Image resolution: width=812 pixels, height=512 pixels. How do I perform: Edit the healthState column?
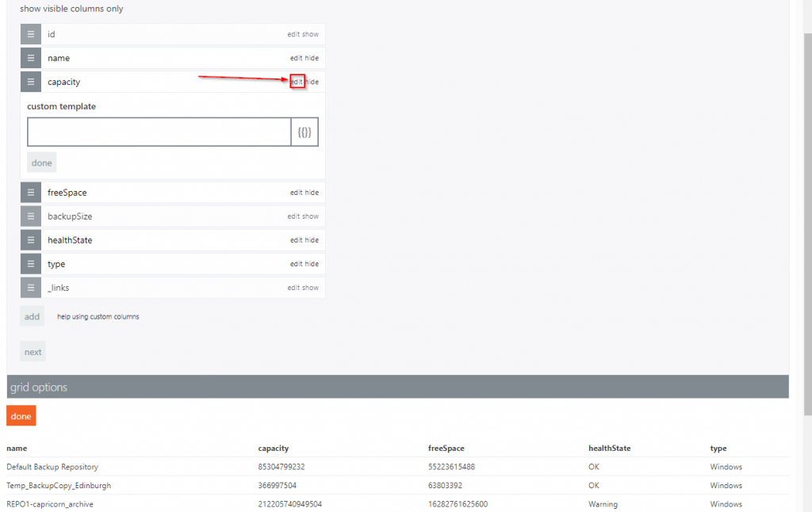click(297, 240)
